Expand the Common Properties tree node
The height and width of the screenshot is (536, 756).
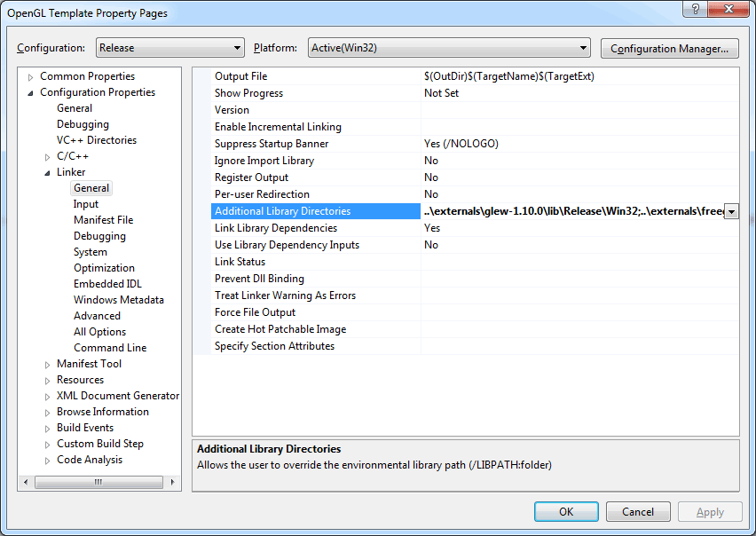coord(30,77)
